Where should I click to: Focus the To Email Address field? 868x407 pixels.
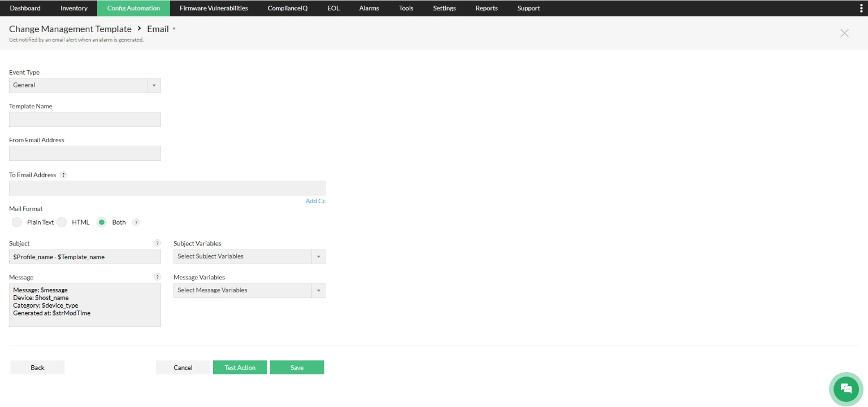[x=167, y=188]
